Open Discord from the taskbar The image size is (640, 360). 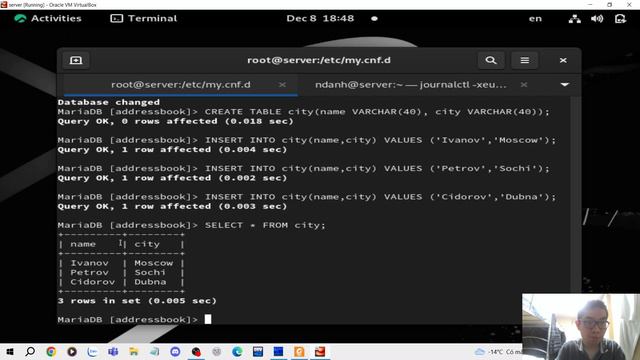pos(175,351)
